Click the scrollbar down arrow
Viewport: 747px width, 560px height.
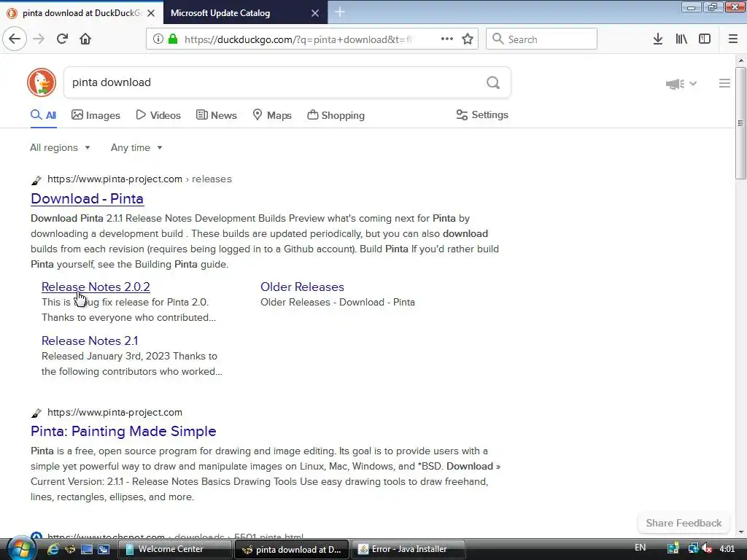tap(740, 532)
